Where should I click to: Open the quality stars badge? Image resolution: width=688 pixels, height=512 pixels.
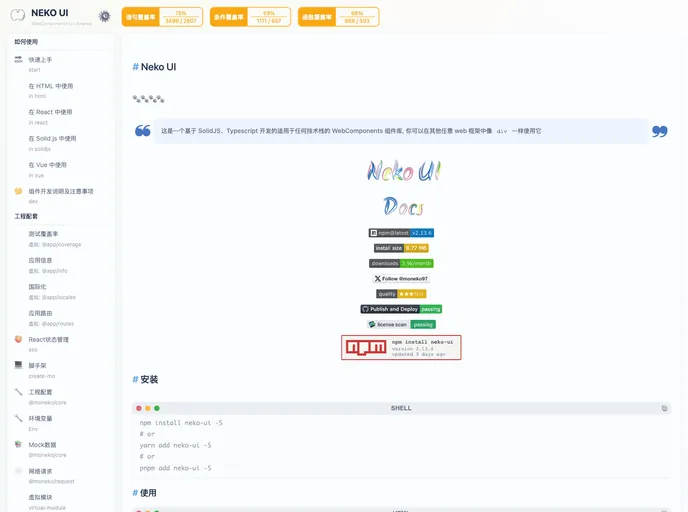[x=401, y=294]
